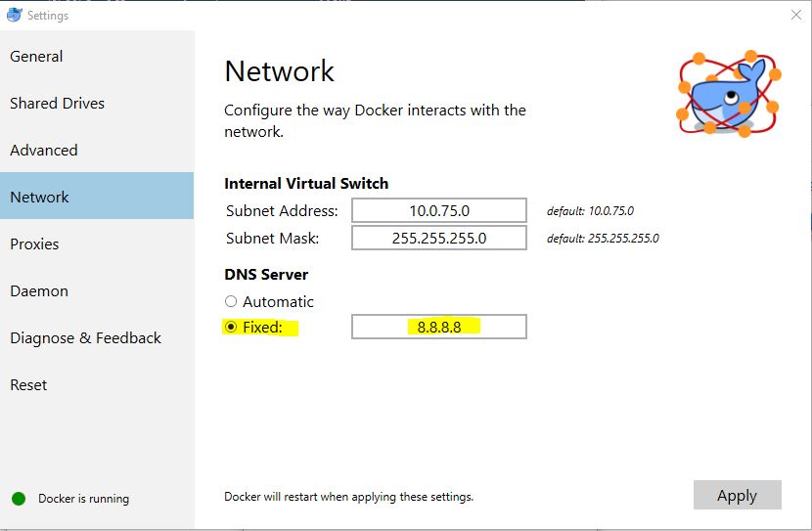
Task: Select the Network tab in sidebar
Action: [97, 197]
